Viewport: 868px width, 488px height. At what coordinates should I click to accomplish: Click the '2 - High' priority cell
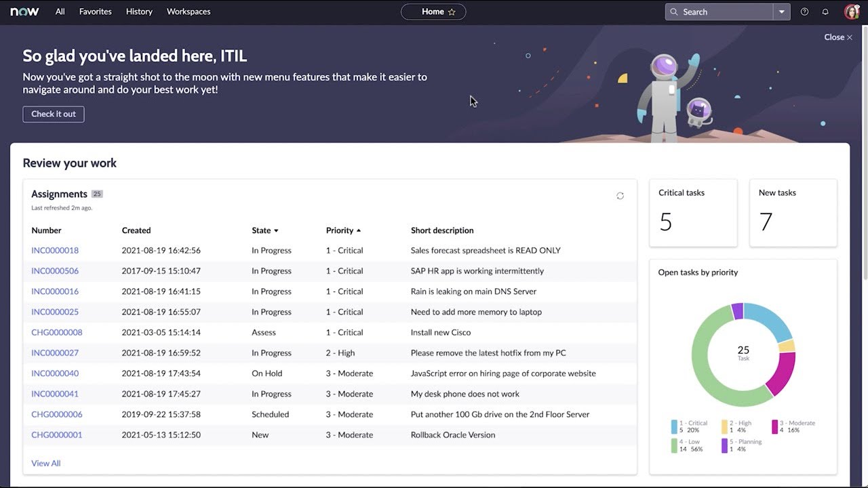point(340,352)
